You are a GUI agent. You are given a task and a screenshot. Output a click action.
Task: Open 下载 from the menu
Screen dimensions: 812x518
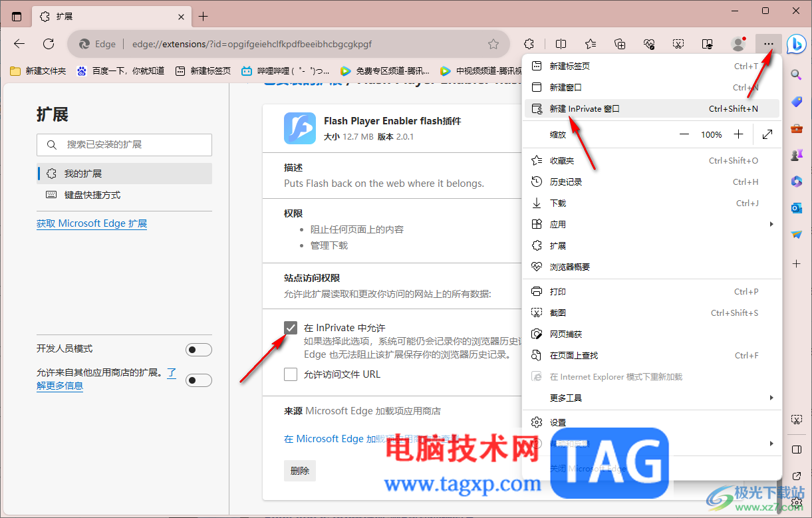[652, 203]
